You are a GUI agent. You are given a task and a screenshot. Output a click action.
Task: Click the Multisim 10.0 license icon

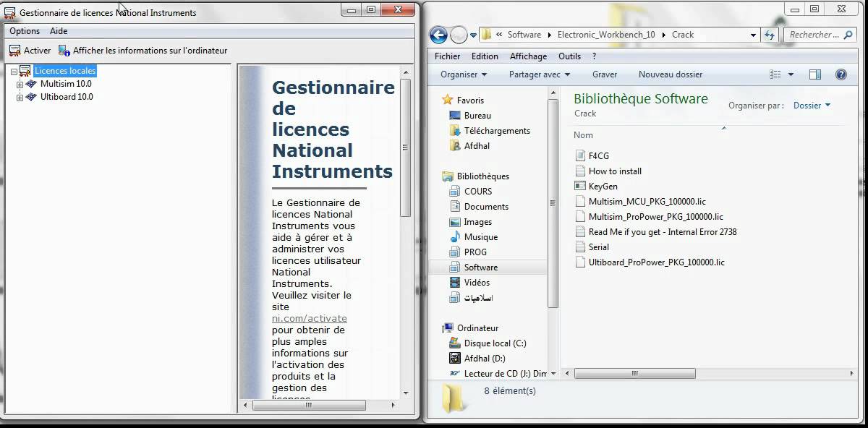(x=32, y=84)
